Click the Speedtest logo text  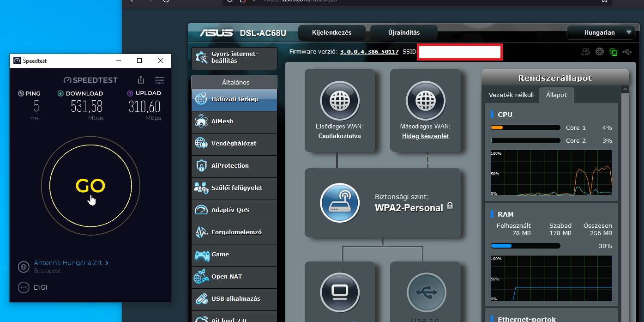coord(91,80)
